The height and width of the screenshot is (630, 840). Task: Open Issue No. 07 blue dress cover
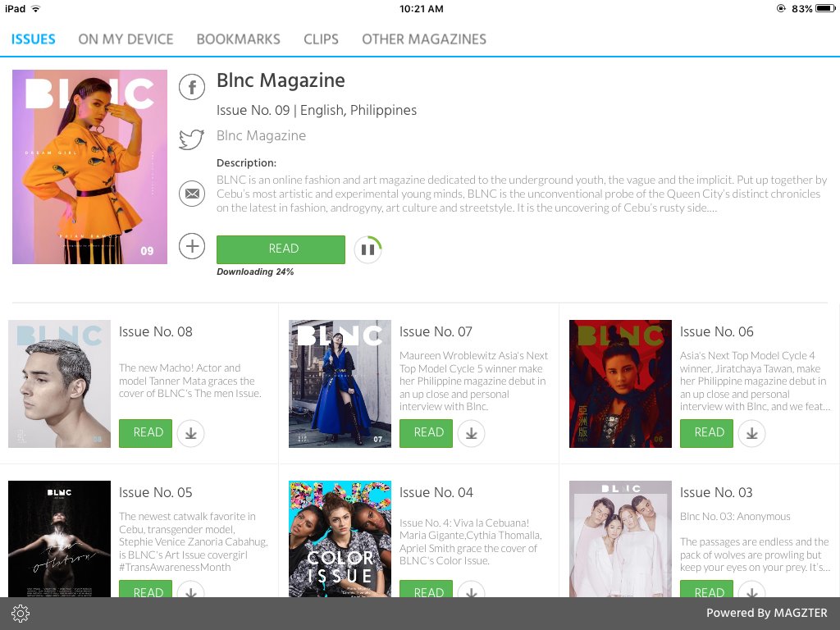[340, 384]
